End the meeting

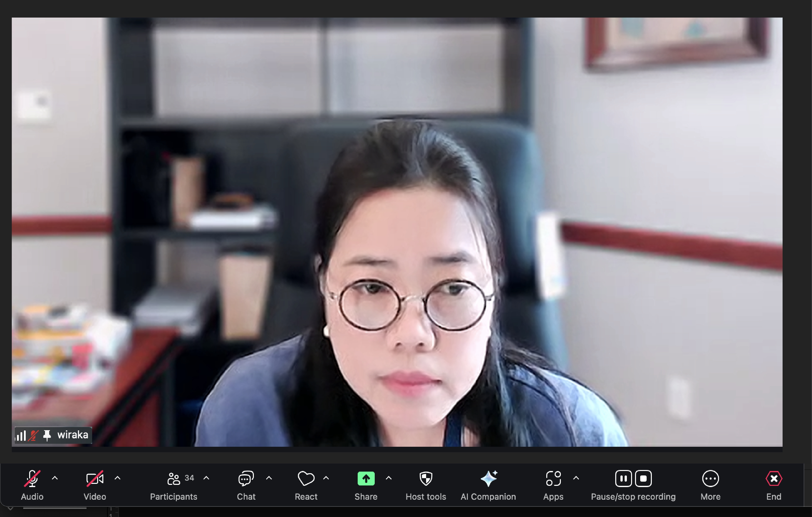pyautogui.click(x=773, y=485)
